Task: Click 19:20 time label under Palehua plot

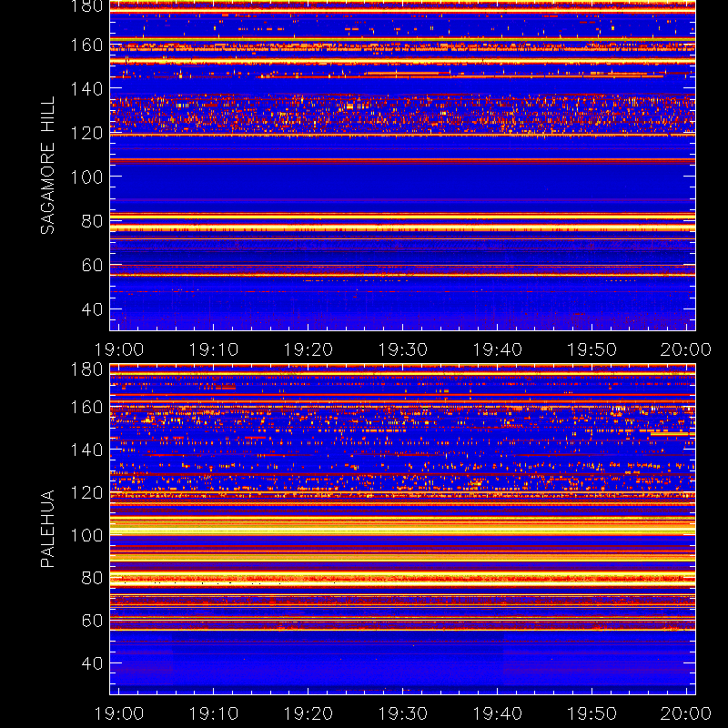Action: pos(308,713)
